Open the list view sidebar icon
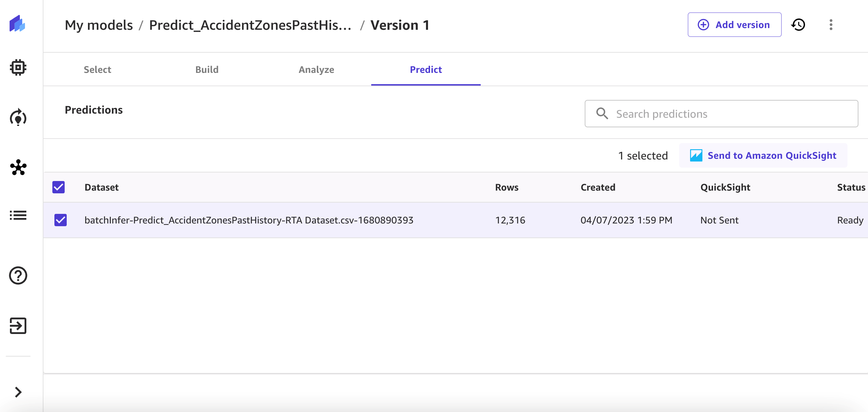 (18, 215)
